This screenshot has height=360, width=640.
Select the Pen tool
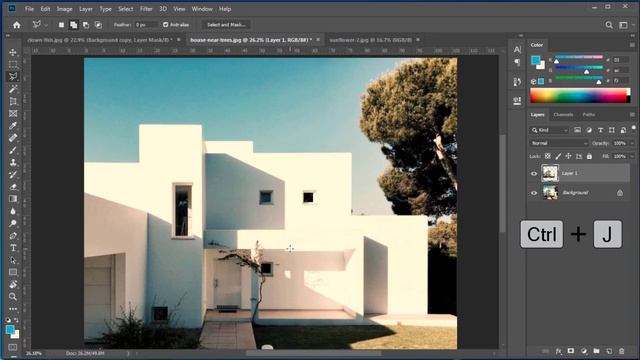tap(13, 236)
